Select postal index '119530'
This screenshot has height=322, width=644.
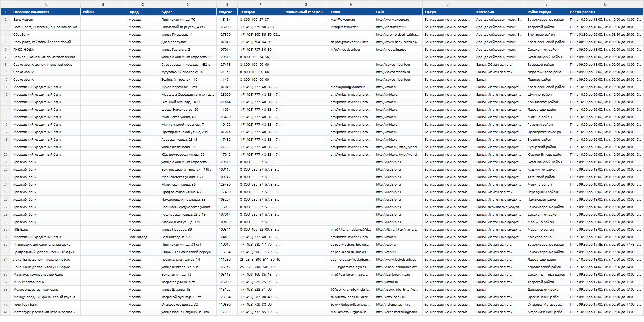(x=227, y=305)
